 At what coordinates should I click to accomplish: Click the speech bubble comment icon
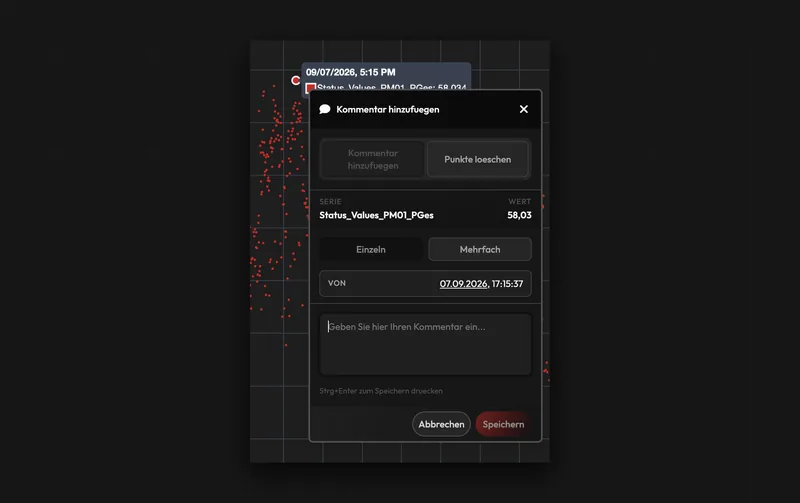click(x=324, y=109)
